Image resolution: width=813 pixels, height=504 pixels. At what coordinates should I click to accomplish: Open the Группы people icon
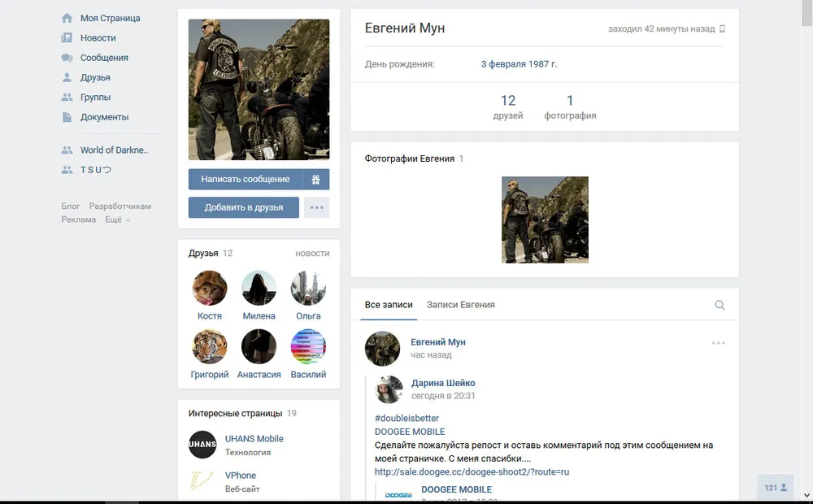[x=67, y=98]
